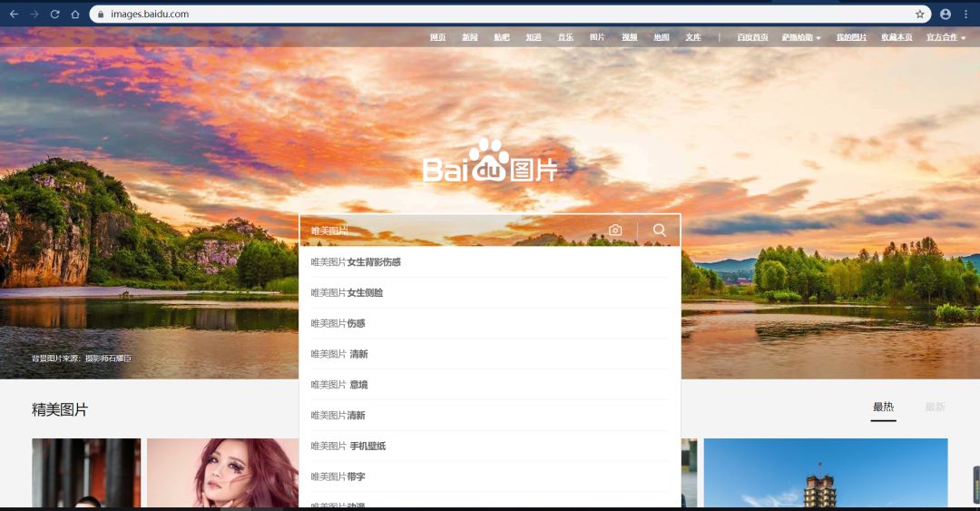The image size is (980, 511).
Task: Focus the address bar showing images.baidu.com
Action: [x=509, y=14]
